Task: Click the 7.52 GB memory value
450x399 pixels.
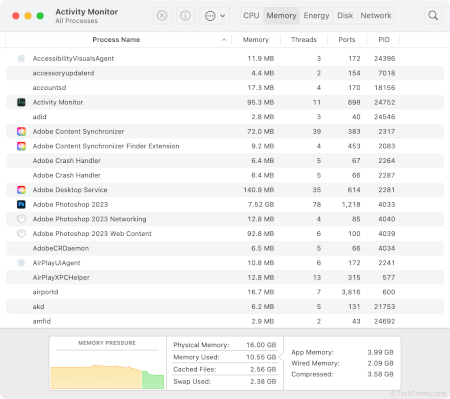Action: [x=261, y=204]
